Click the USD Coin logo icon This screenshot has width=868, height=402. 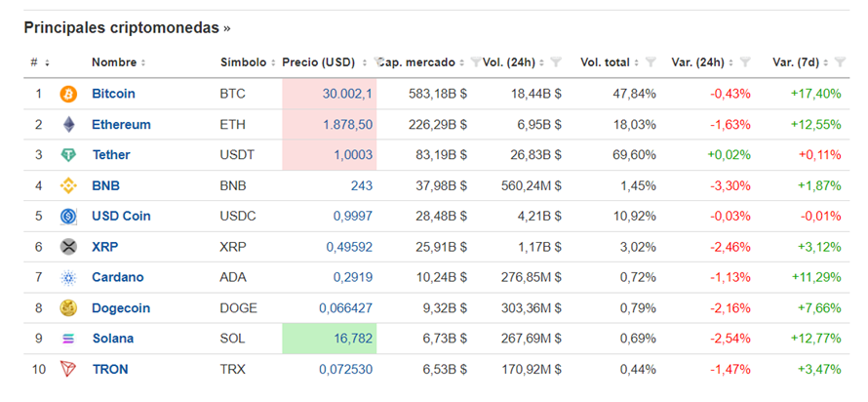click(x=68, y=216)
